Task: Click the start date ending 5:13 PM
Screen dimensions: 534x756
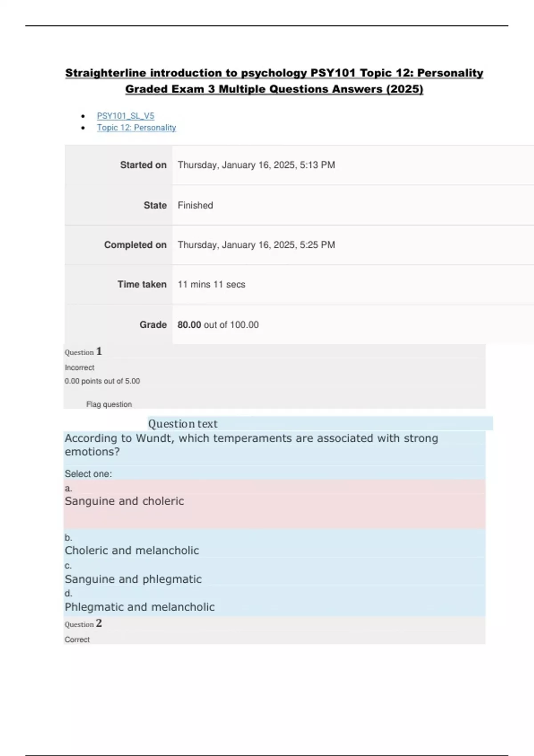Action: 256,165
